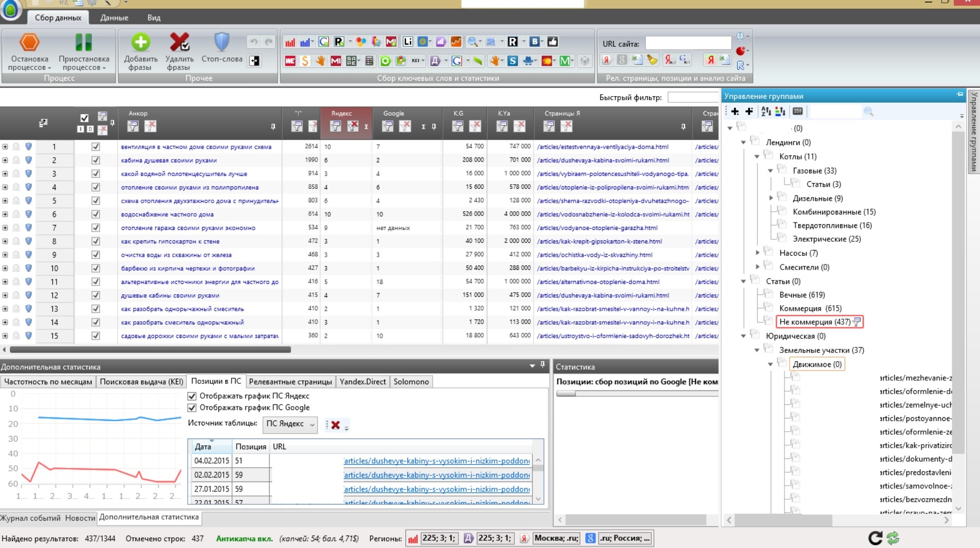Toggle Отображать график ПС Яндекс checkbox
Viewport: 980px width, 548px height.
(x=192, y=396)
